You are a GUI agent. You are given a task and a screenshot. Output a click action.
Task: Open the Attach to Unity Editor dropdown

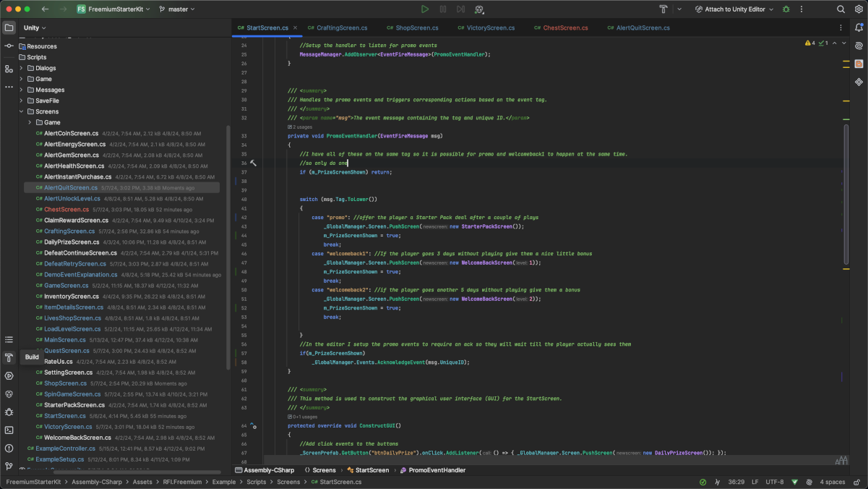734,9
